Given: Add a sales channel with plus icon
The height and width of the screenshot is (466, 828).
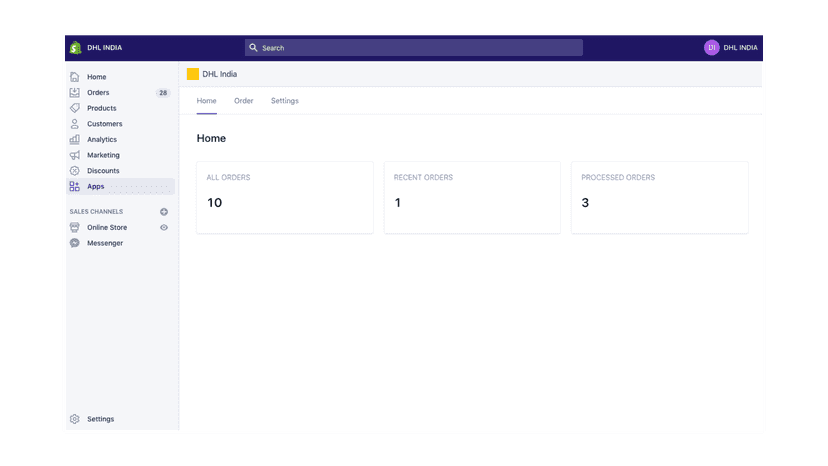Looking at the screenshot, I should click(x=164, y=212).
